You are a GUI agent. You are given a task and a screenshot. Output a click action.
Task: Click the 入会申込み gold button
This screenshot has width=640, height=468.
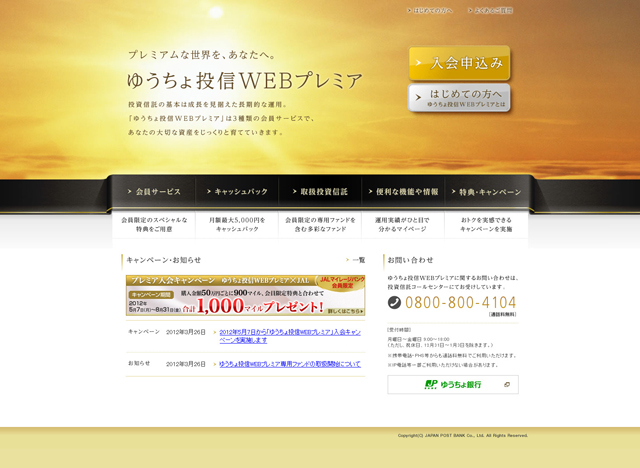tap(459, 63)
